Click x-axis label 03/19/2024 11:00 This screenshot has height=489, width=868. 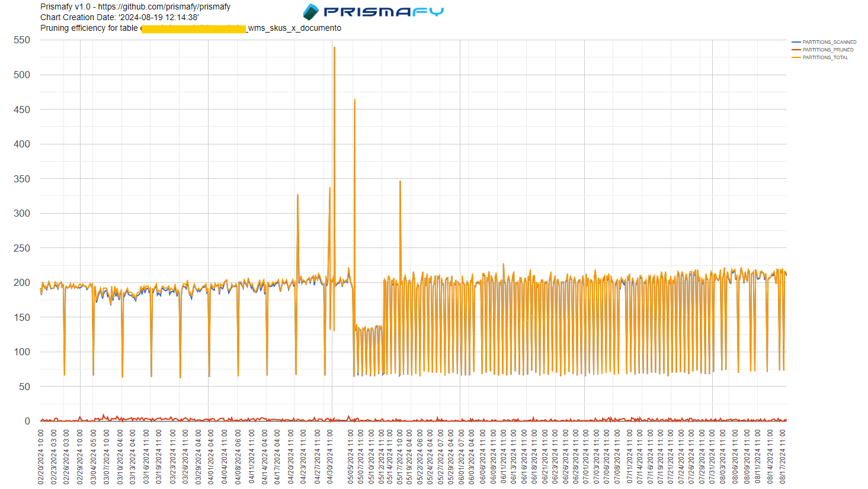[x=159, y=457]
